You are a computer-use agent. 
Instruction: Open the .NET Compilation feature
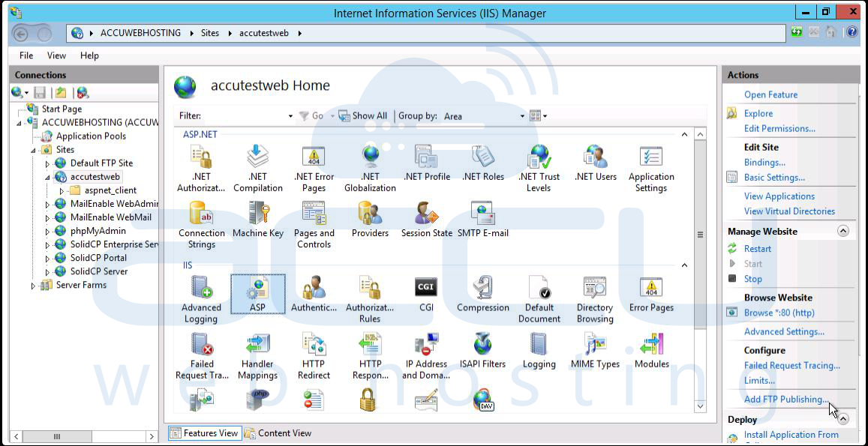click(x=258, y=168)
